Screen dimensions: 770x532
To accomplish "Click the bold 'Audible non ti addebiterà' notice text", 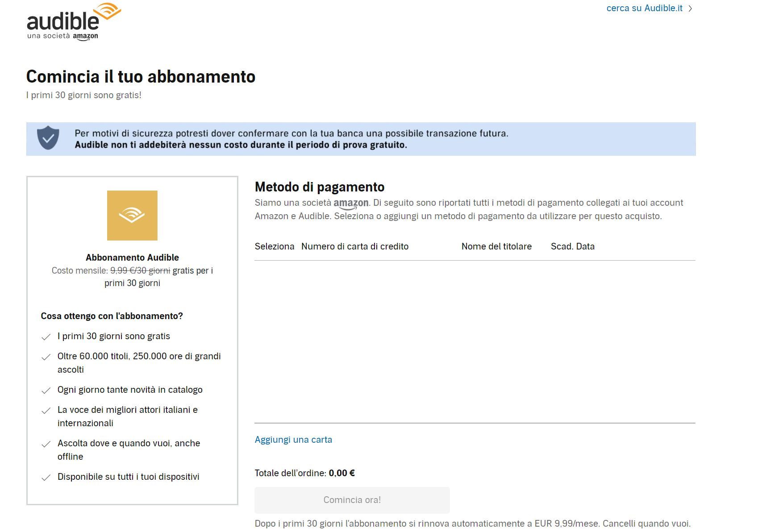I will click(x=241, y=145).
